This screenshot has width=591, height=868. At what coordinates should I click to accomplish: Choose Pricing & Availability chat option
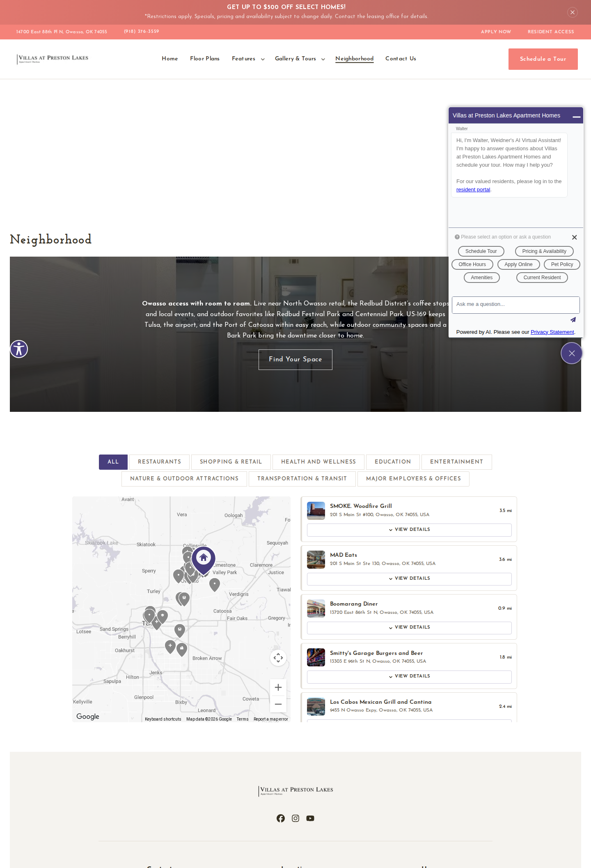pyautogui.click(x=544, y=251)
